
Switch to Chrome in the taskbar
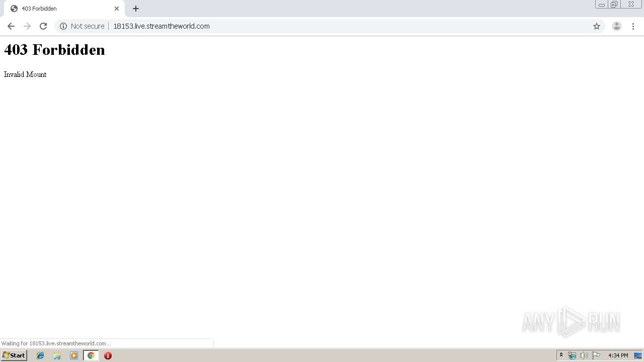pyautogui.click(x=91, y=355)
